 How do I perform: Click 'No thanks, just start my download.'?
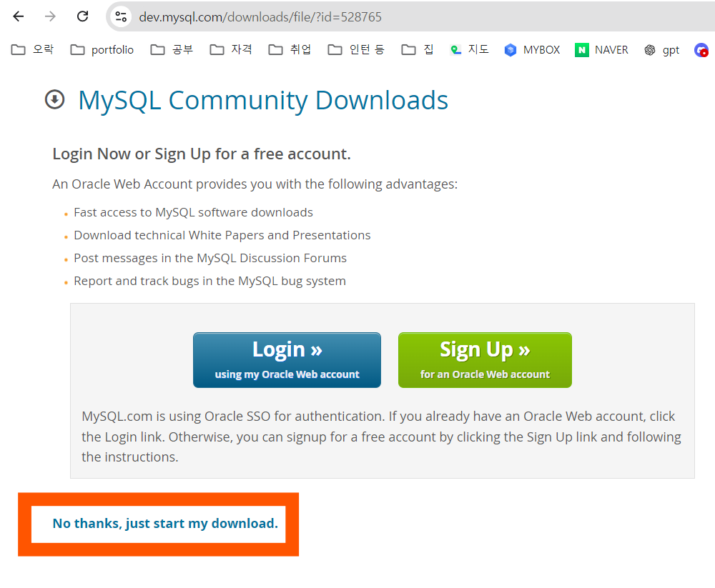(x=165, y=523)
